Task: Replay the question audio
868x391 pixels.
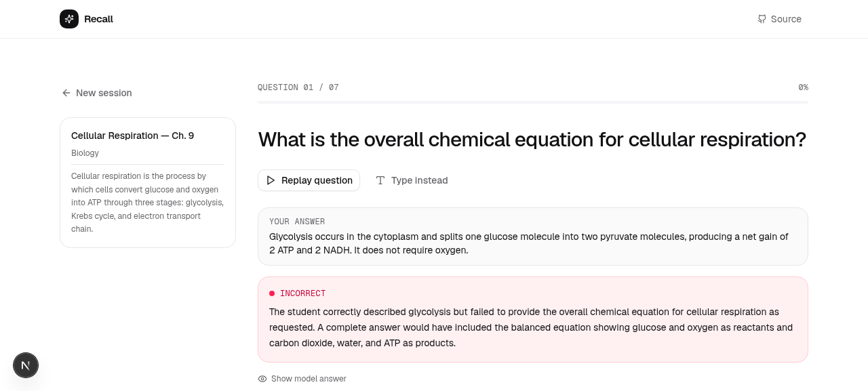Action: [x=309, y=180]
